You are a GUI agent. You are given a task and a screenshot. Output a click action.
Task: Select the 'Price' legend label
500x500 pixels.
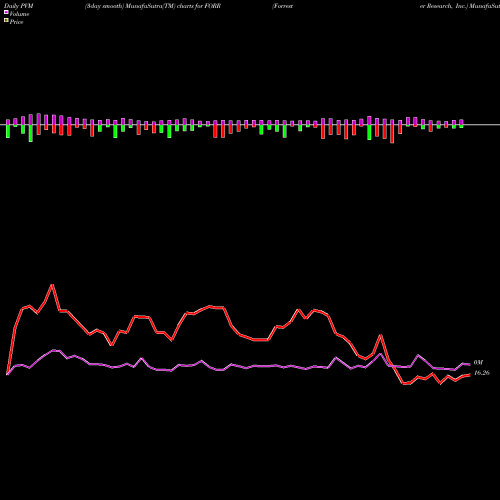(x=16, y=22)
